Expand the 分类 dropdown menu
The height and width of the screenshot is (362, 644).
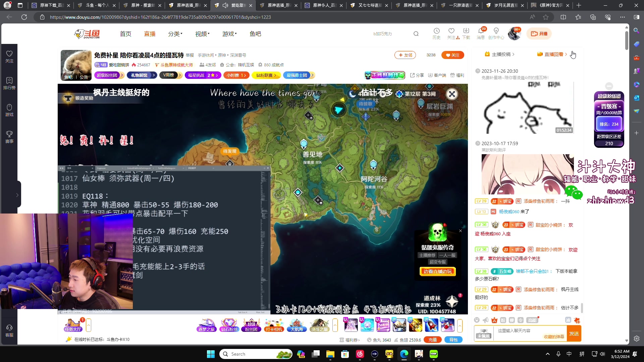[175, 34]
